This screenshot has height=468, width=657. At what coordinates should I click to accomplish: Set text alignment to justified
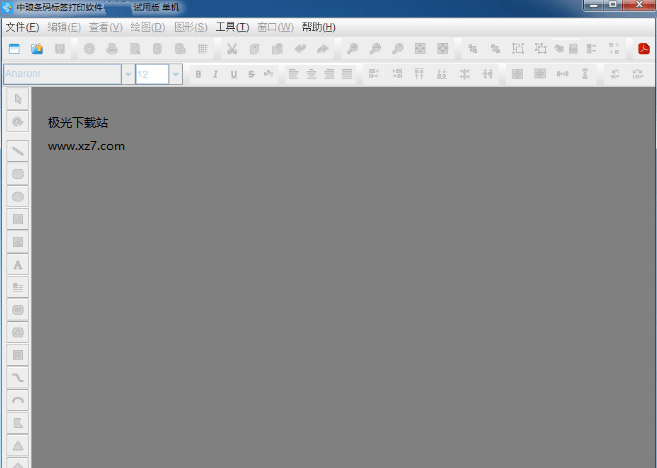347,74
